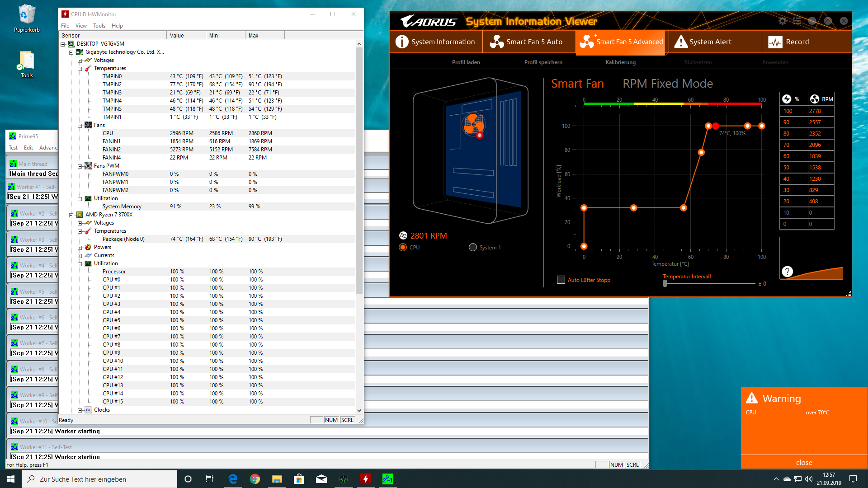Collapse the Fans PWM tree node
868x488 pixels.
(80, 166)
